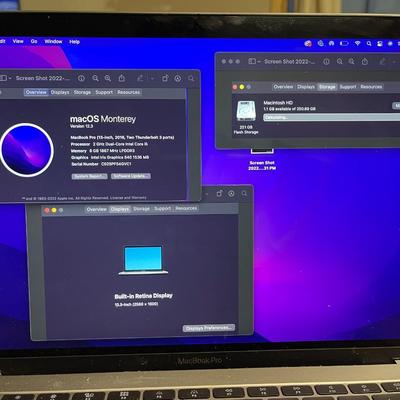Show markup toolbar in bottom Displays Preview window
The image size is (400, 400).
click(x=231, y=194)
